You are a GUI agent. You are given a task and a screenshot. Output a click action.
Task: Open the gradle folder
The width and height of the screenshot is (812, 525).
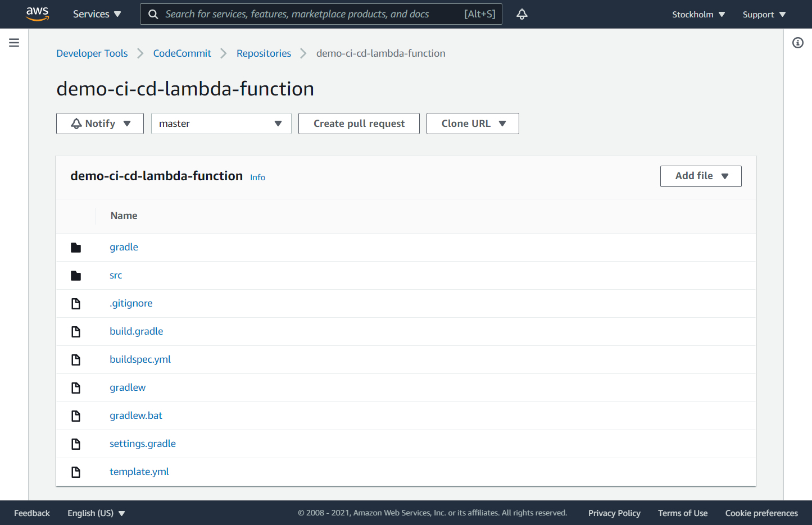pos(124,247)
